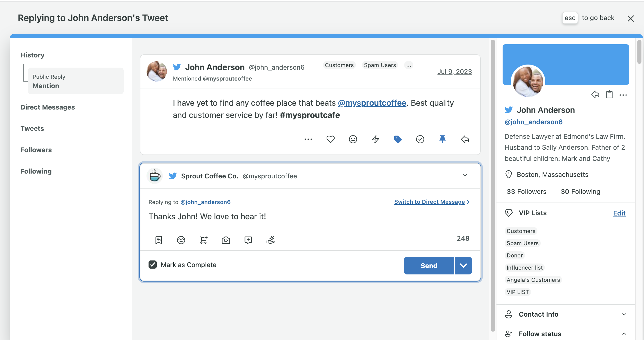Click John Anderson's profile photo in side panel
Image resolution: width=644 pixels, height=340 pixels.
point(528,81)
